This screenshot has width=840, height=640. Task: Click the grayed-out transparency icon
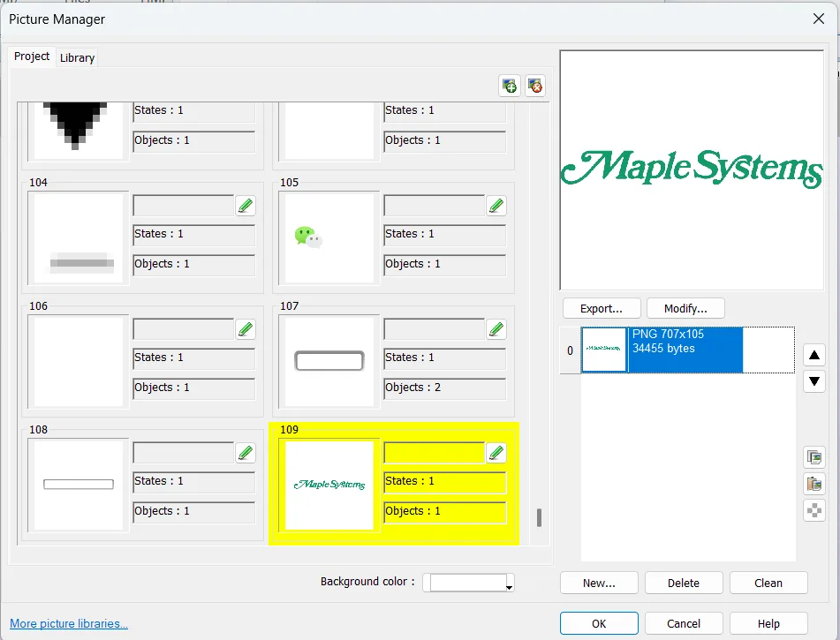tap(814, 510)
